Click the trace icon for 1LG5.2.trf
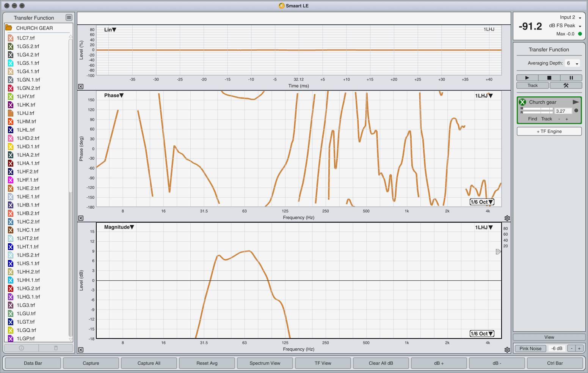The image size is (588, 373). click(x=11, y=46)
